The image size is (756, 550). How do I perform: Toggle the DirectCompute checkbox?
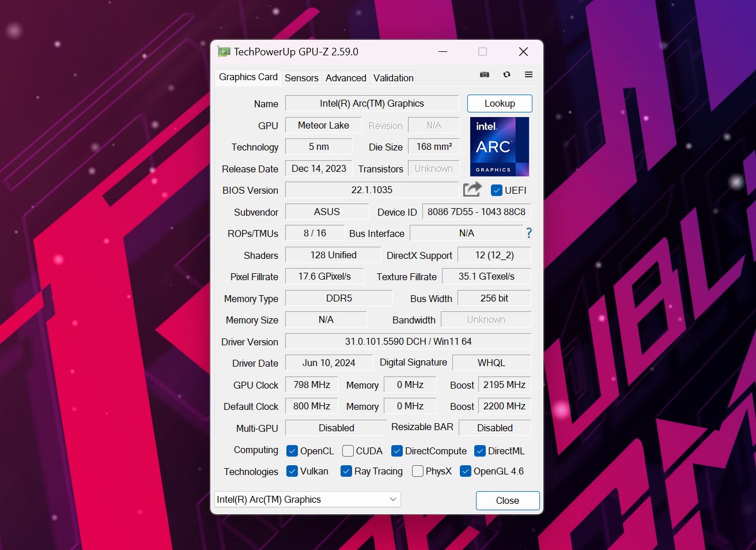coord(397,451)
